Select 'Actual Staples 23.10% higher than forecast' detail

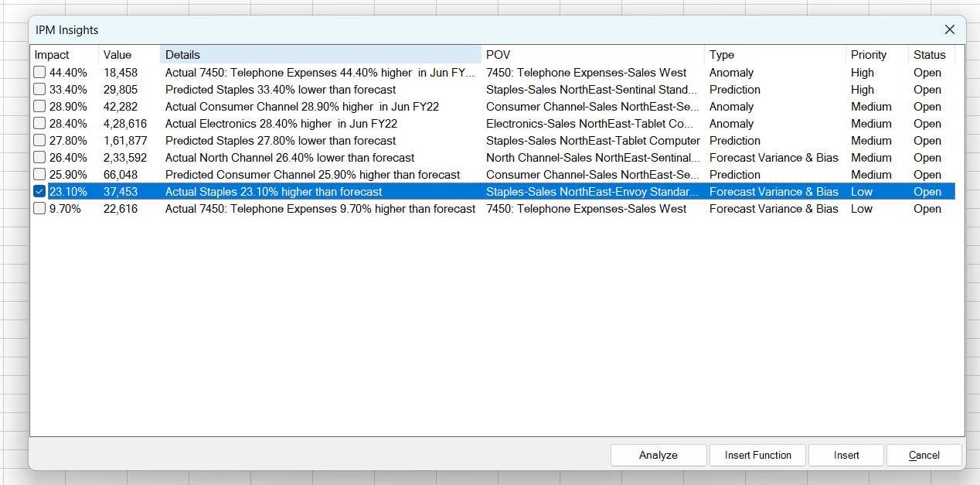point(274,191)
